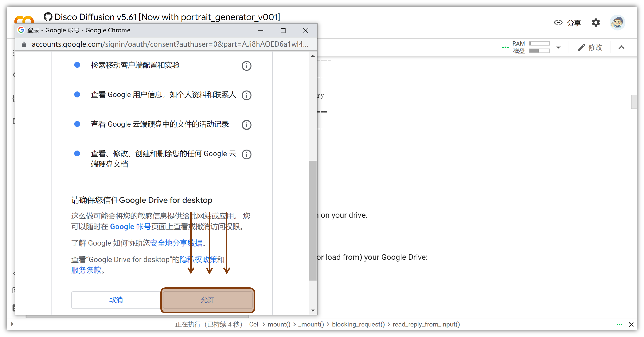
Task: Click the lock icon in the popup address bar
Action: [24, 44]
